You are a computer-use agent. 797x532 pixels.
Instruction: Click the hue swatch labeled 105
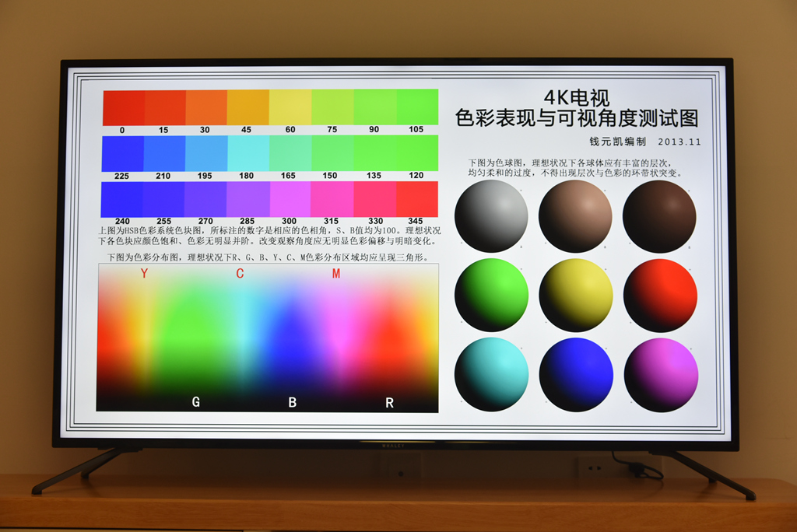pyautogui.click(x=417, y=109)
